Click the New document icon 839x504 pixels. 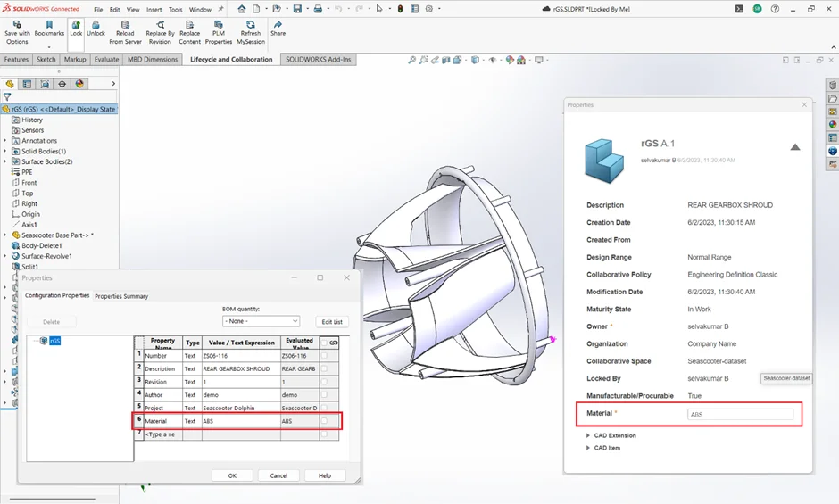256,9
